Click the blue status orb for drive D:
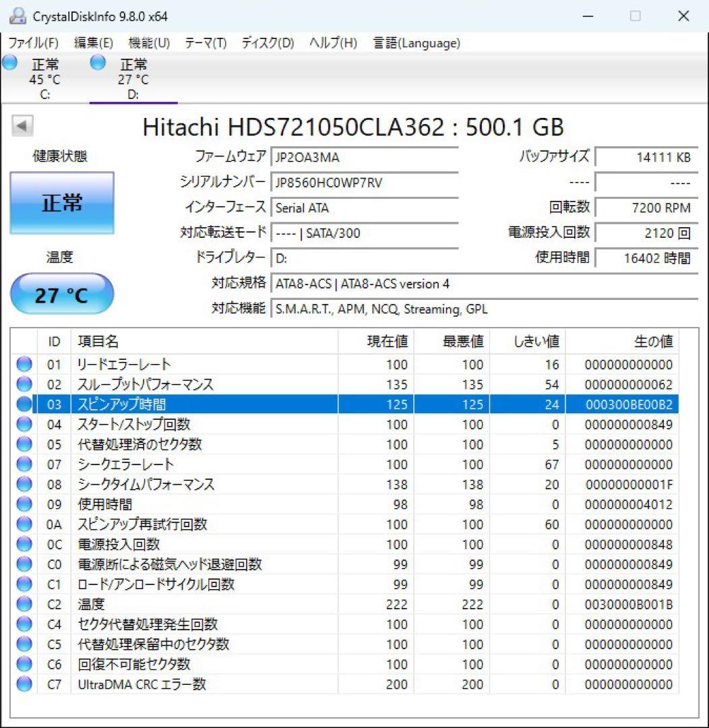 coord(98,62)
